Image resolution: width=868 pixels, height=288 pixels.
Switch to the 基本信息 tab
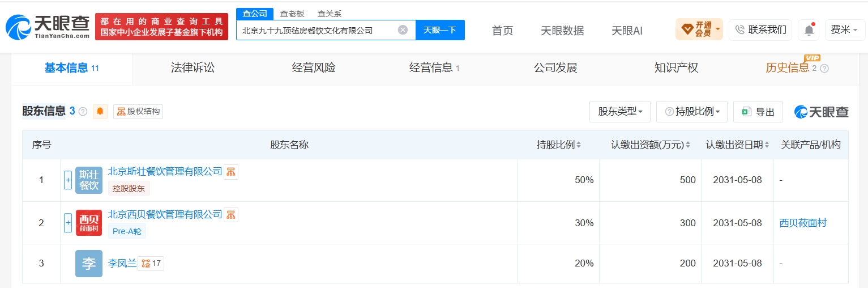coord(72,68)
